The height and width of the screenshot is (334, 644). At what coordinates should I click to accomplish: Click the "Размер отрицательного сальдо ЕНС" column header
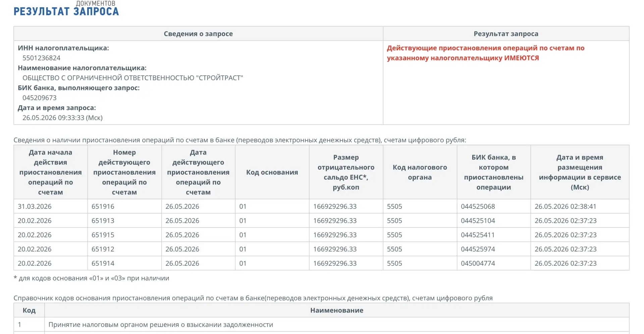pyautogui.click(x=346, y=172)
